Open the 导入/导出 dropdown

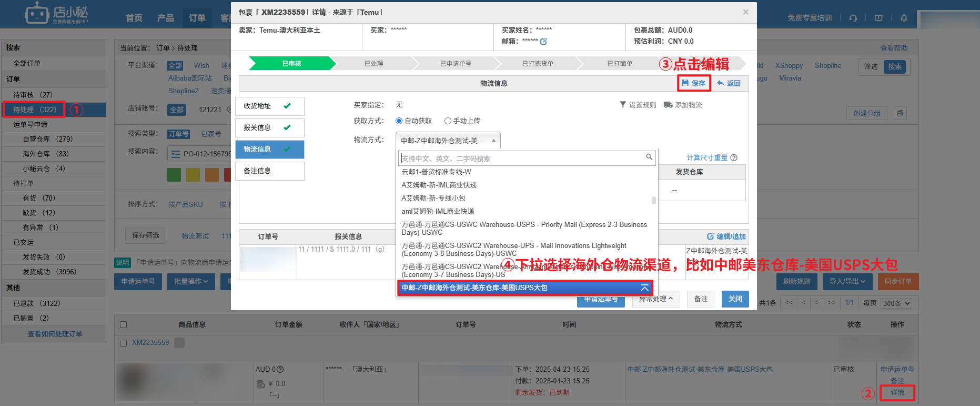click(x=848, y=282)
